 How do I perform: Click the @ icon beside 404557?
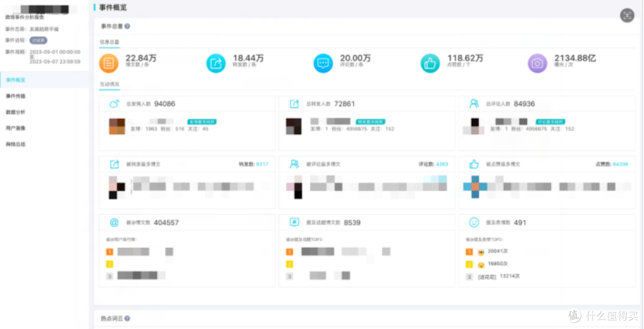[114, 223]
